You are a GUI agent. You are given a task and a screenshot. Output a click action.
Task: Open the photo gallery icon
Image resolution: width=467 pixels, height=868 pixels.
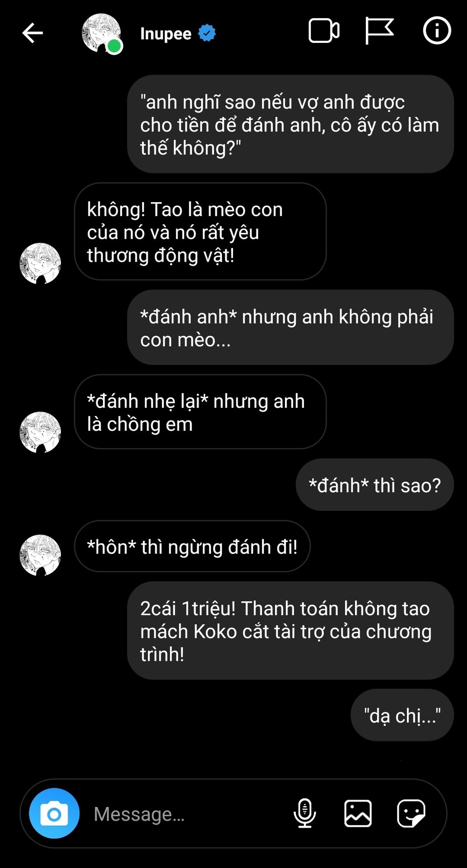(358, 813)
